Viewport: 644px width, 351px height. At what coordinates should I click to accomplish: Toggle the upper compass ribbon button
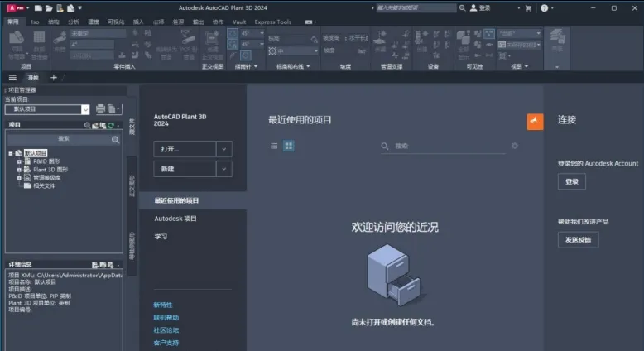(x=233, y=34)
